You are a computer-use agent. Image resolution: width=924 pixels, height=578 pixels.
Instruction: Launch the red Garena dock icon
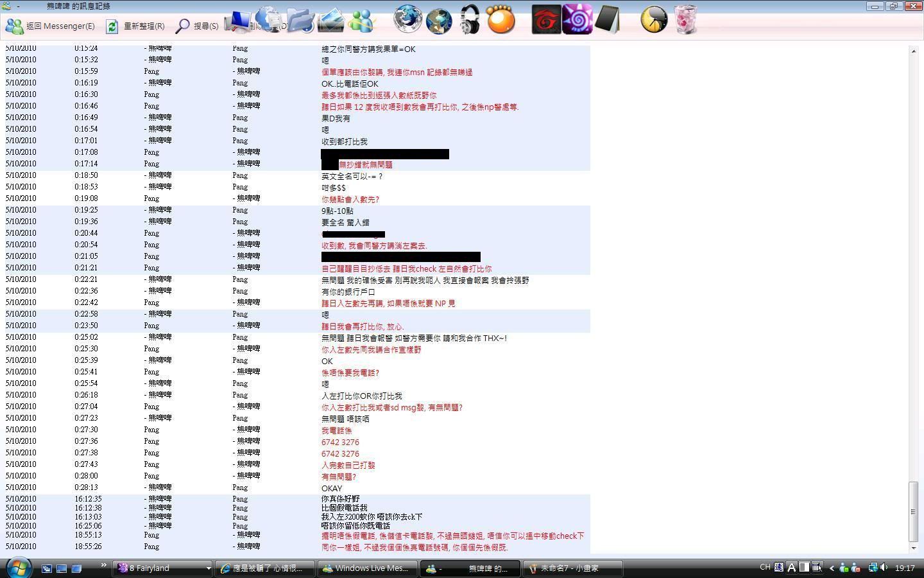[546, 20]
